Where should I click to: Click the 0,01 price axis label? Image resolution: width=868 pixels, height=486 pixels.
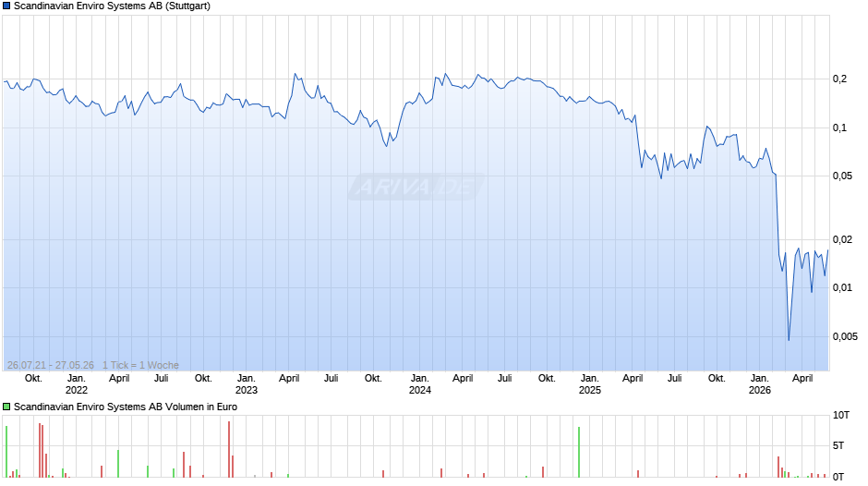(842, 288)
